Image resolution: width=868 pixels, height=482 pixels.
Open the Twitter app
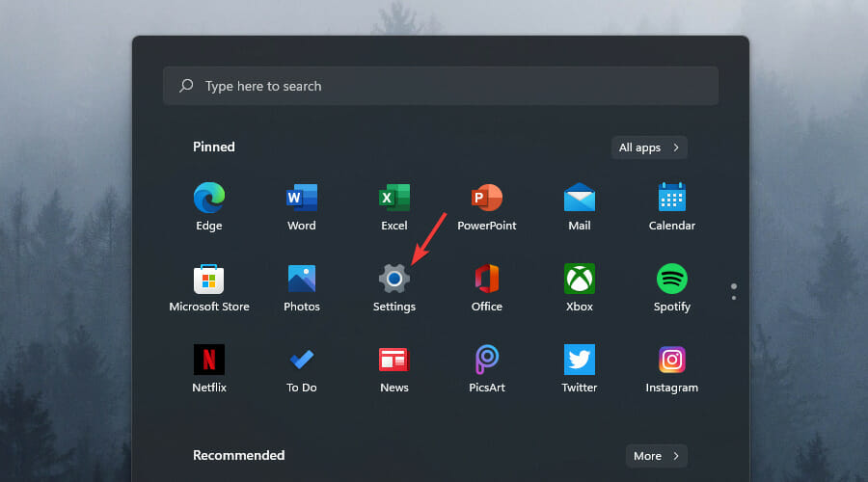tap(580, 361)
